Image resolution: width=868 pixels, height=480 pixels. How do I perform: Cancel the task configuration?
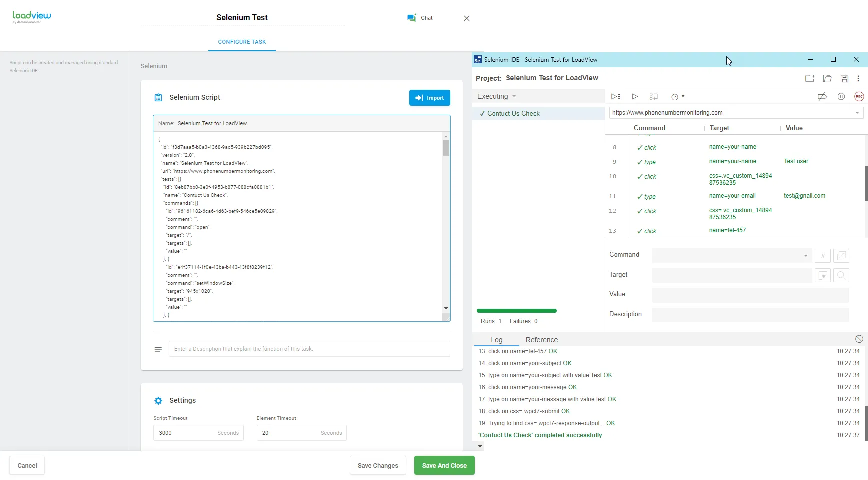click(x=27, y=466)
